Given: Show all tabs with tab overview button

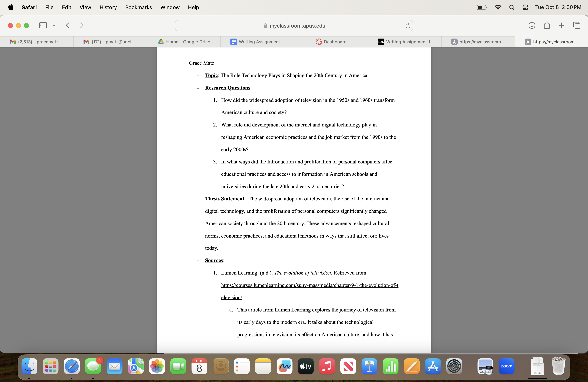Looking at the screenshot, I should click(x=577, y=25).
